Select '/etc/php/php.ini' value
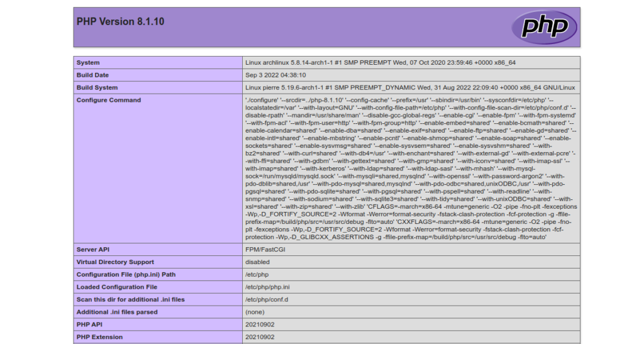The image size is (644, 344). 267,287
